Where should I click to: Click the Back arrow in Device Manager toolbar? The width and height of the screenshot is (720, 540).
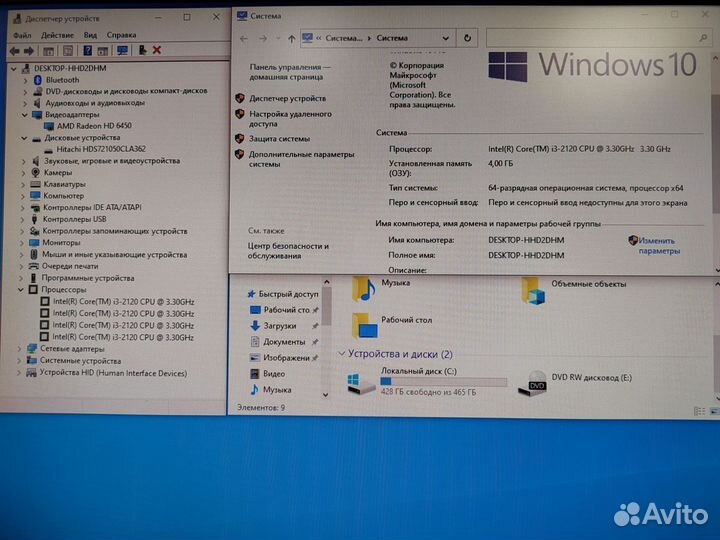tap(15, 51)
